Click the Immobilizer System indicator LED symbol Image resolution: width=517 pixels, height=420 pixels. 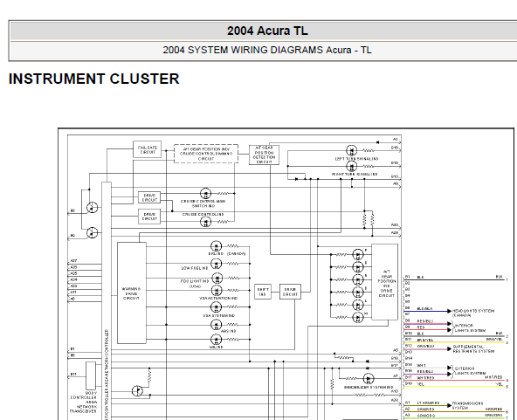click(x=369, y=378)
